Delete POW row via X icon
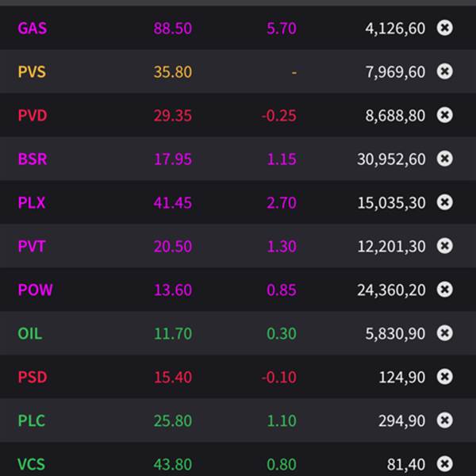 pyautogui.click(x=445, y=290)
